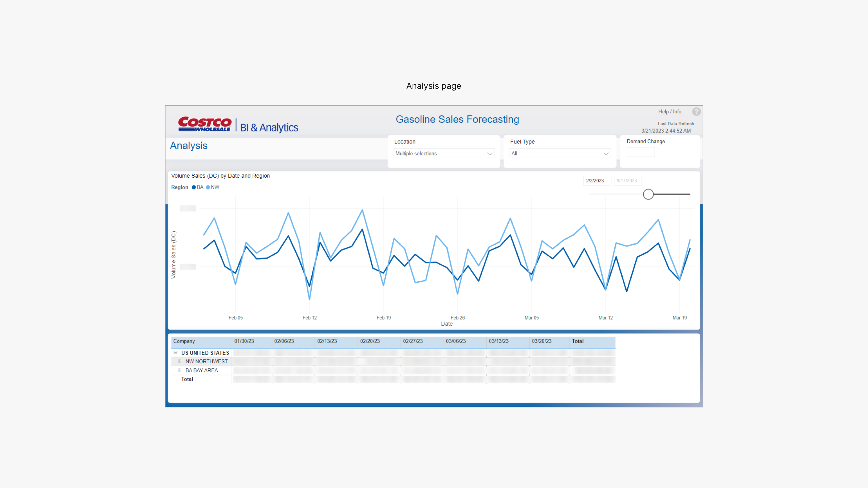
Task: Click the US UNITED STATES row label
Action: (205, 353)
